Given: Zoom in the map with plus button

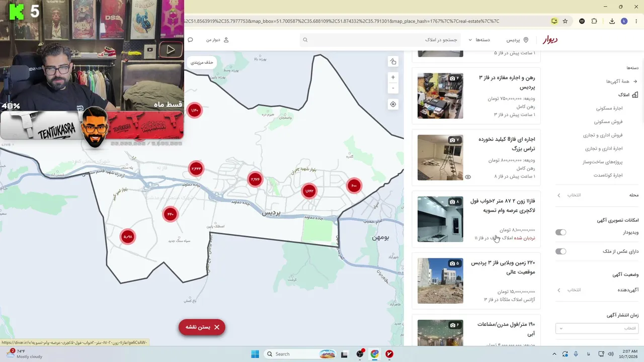Looking at the screenshot, I should click(x=393, y=77).
